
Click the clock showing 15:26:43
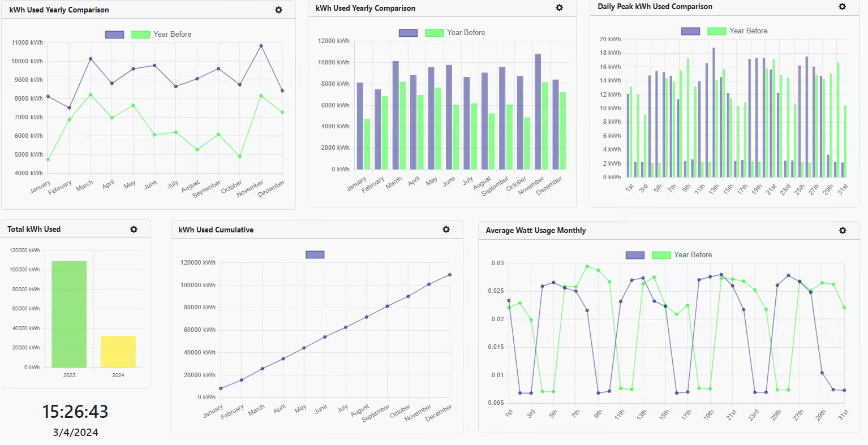click(75, 412)
